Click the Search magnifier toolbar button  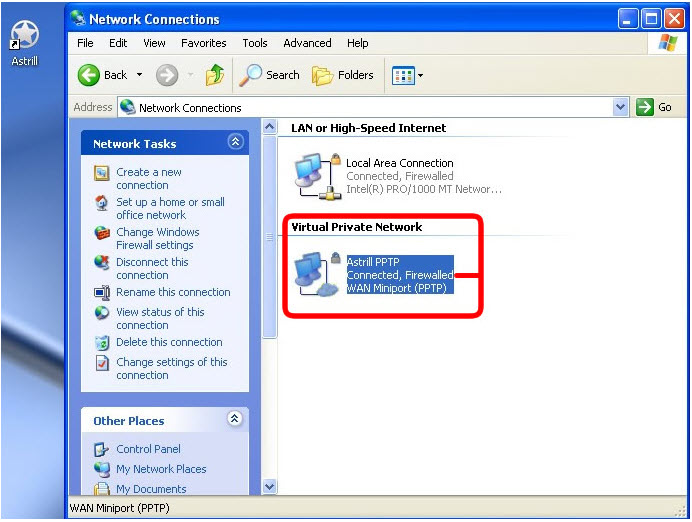(x=269, y=75)
